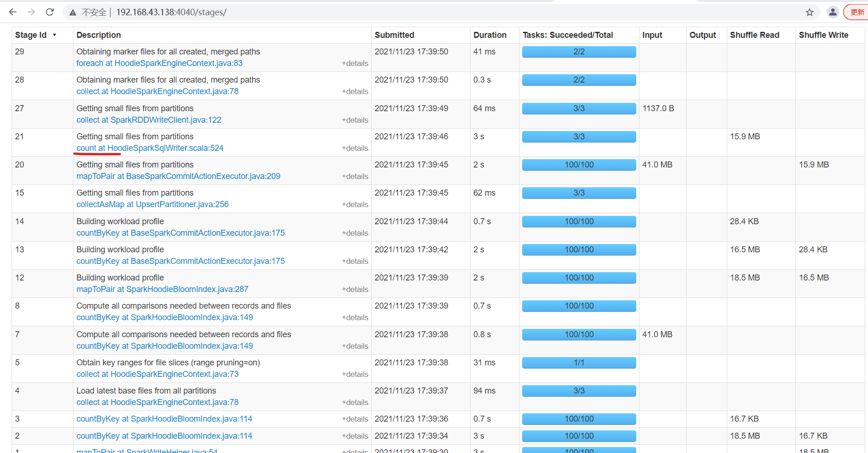Select 1137.0 B input value of stage 27
Viewport: 868px width, 453px height.
click(x=658, y=108)
